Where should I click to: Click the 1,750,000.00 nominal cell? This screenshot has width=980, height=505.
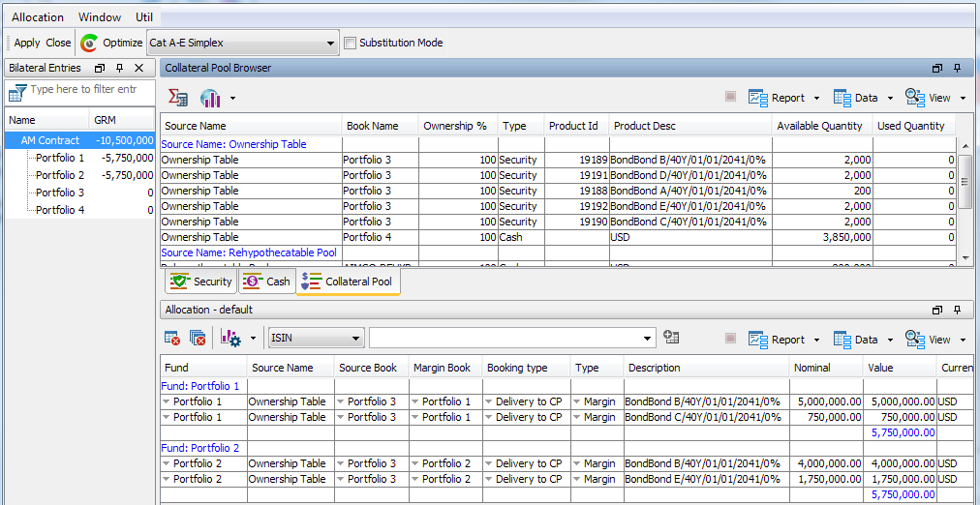point(826,479)
